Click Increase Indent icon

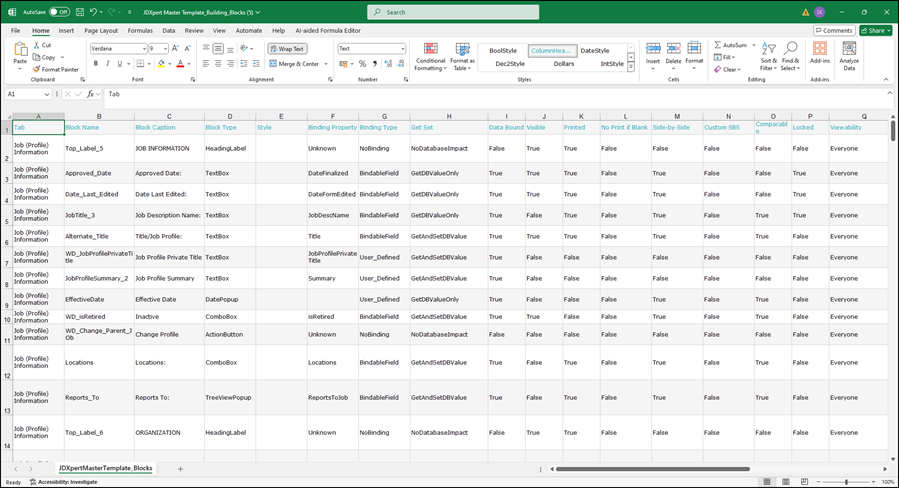pos(256,64)
